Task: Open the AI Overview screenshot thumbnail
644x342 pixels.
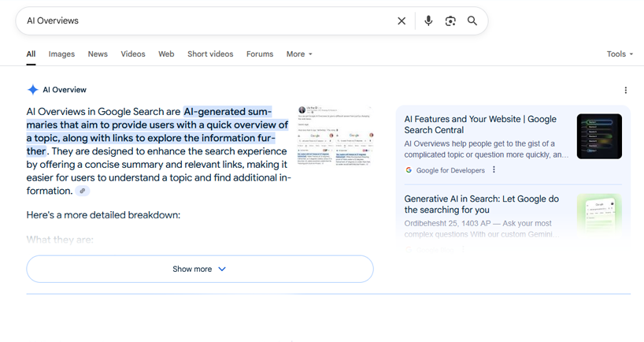Action: pos(335,136)
